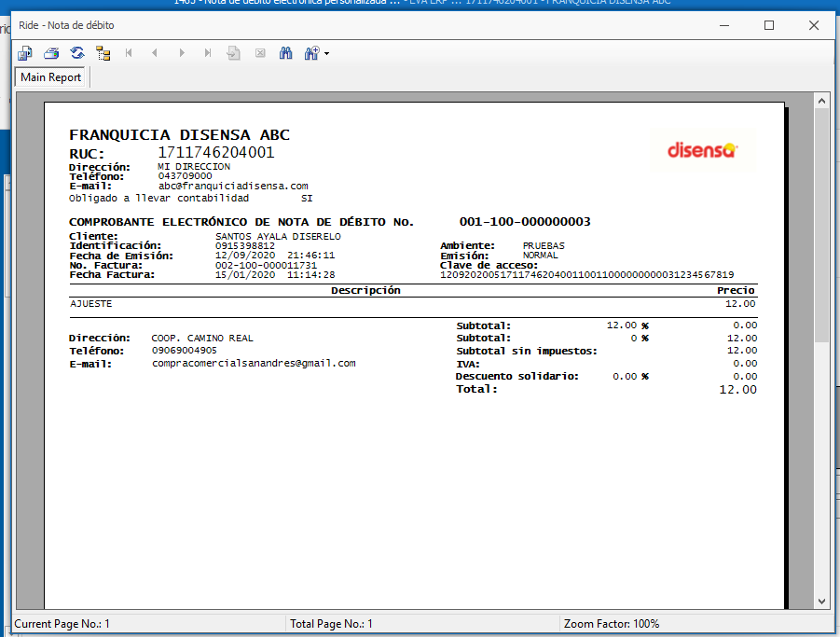
Task: Open Find Text binoculars icon
Action: [x=286, y=53]
